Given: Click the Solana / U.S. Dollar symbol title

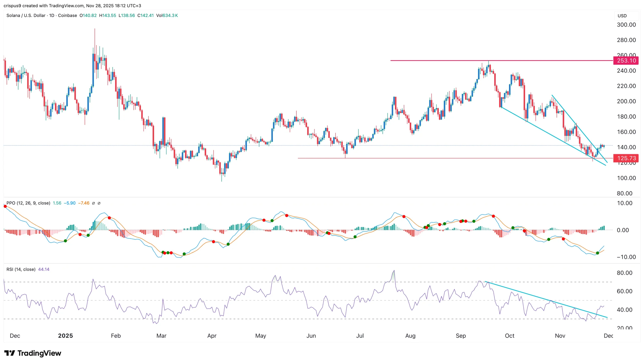Looking at the screenshot, I should (26, 15).
